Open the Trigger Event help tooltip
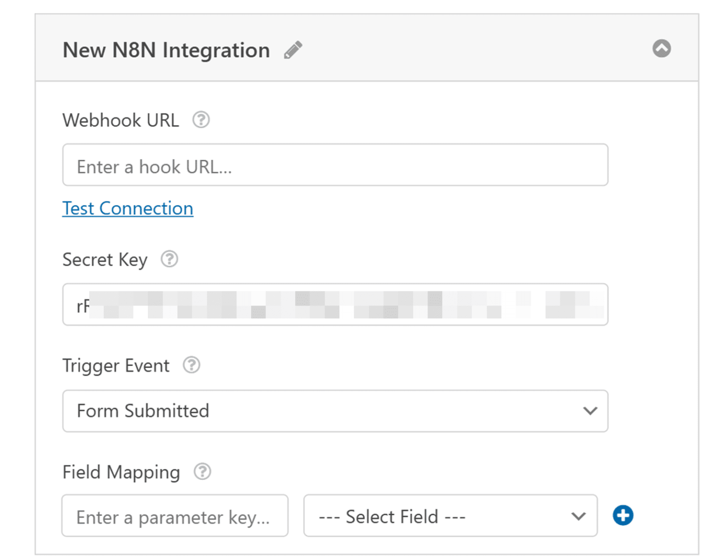The height and width of the screenshot is (560, 728). (191, 365)
